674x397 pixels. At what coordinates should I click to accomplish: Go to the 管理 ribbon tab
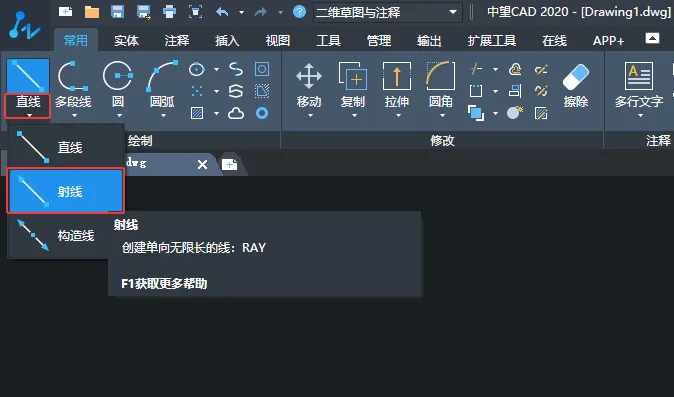[379, 40]
